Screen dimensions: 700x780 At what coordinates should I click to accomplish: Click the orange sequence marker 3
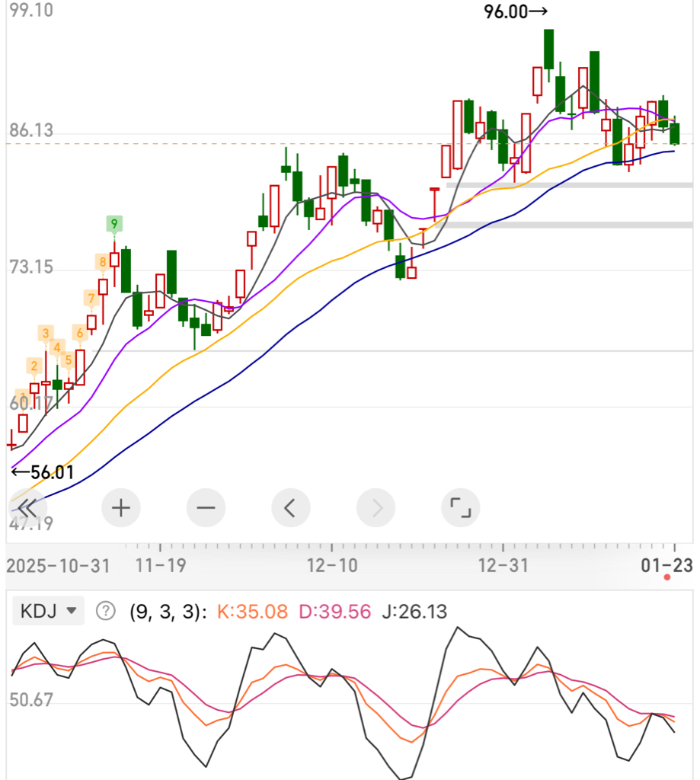[46, 334]
